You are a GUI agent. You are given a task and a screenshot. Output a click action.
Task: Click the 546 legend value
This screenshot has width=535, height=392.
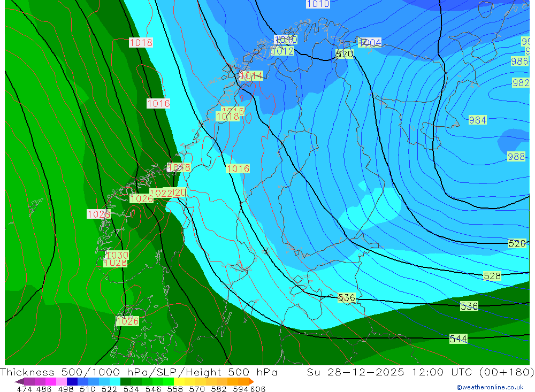click(153, 389)
